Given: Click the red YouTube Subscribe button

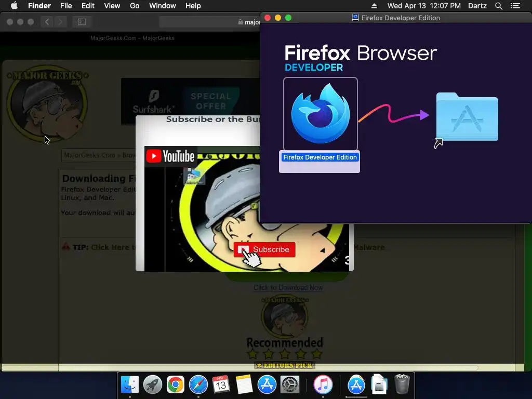Looking at the screenshot, I should pyautogui.click(x=264, y=249).
